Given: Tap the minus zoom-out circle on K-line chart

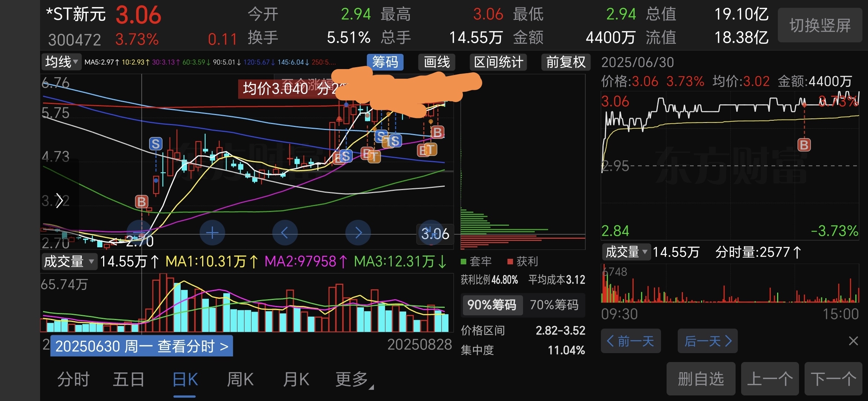Looking at the screenshot, I should click(x=139, y=233).
